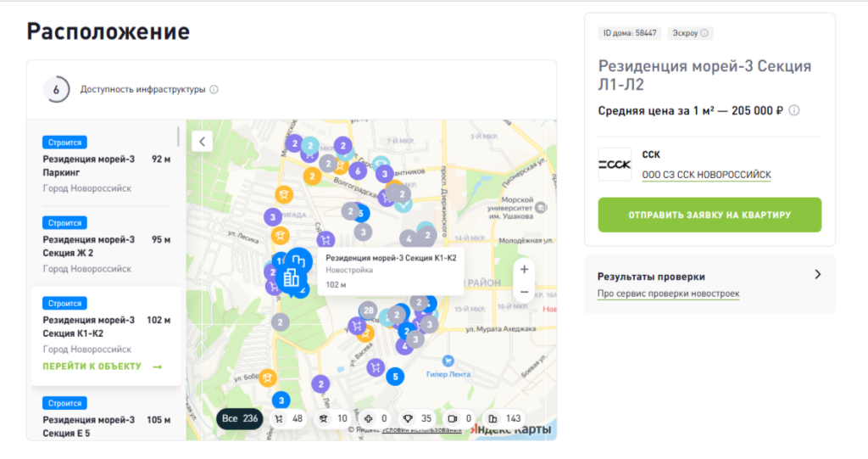Click the Эскроу badge
868x459 pixels.
click(690, 33)
